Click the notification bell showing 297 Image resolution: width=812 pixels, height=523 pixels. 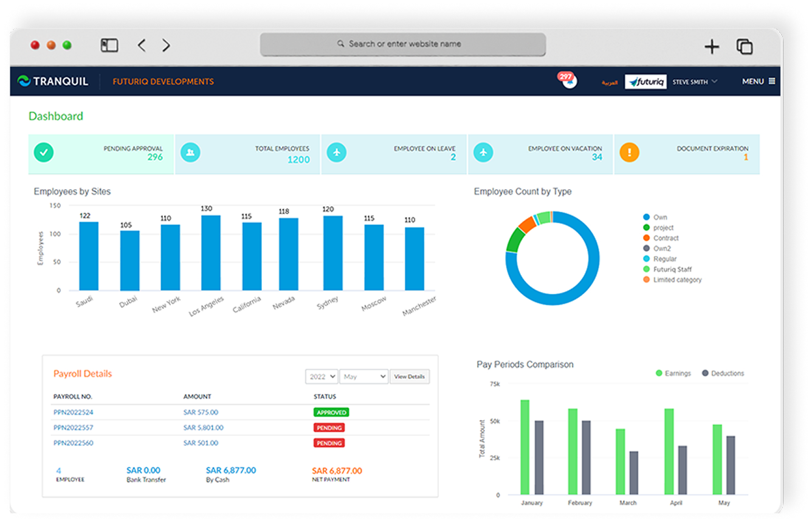point(568,81)
